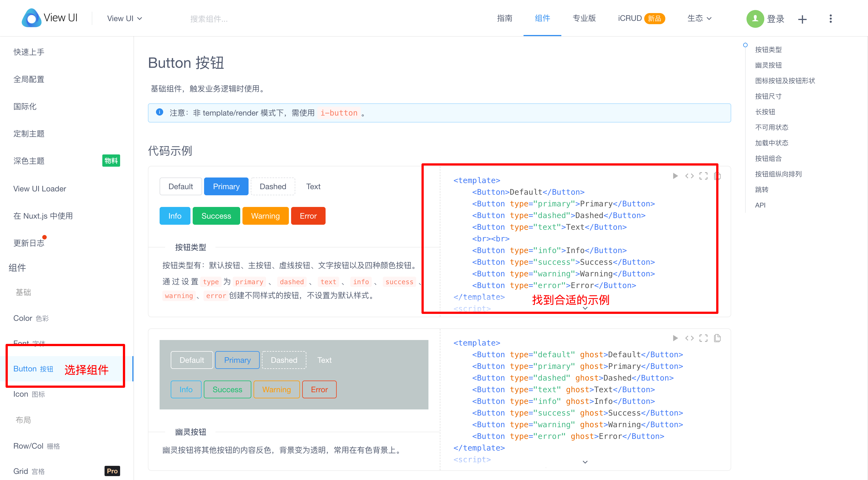Jump to the API section via anchor link

click(x=760, y=205)
